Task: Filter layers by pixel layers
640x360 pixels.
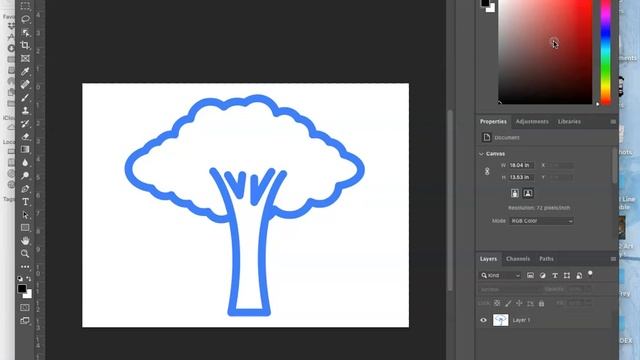Action: click(x=530, y=276)
